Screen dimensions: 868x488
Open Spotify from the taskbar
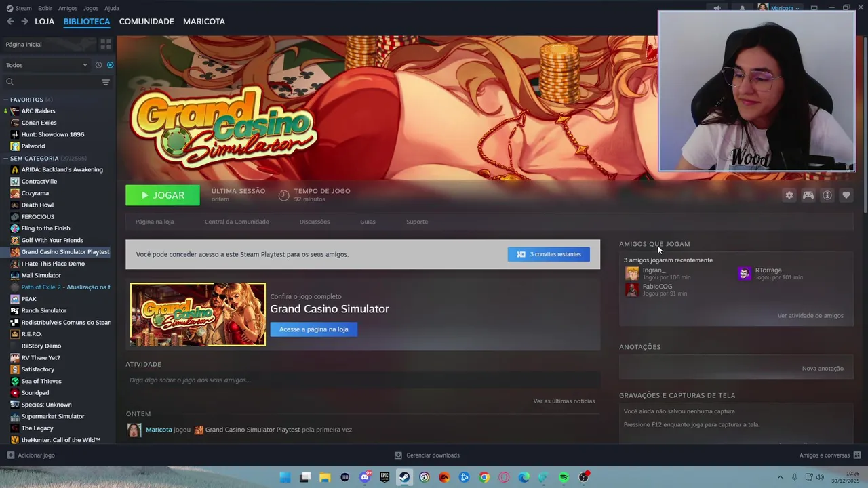click(564, 477)
